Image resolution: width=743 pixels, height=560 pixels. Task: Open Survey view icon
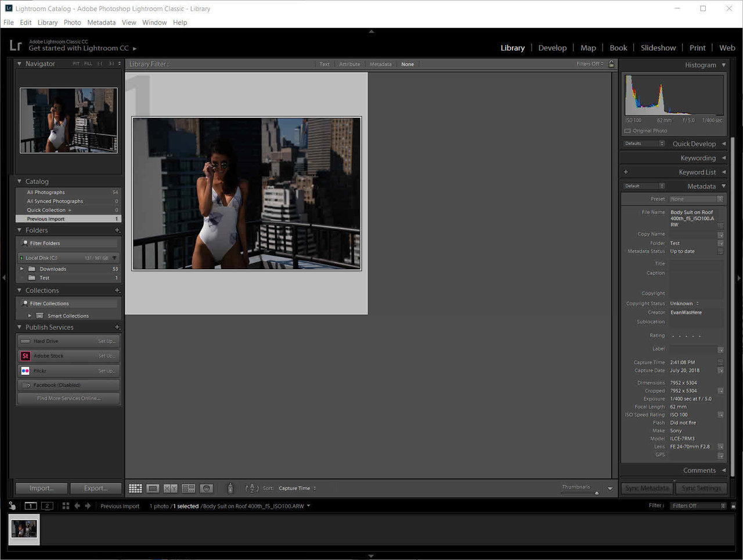click(189, 489)
